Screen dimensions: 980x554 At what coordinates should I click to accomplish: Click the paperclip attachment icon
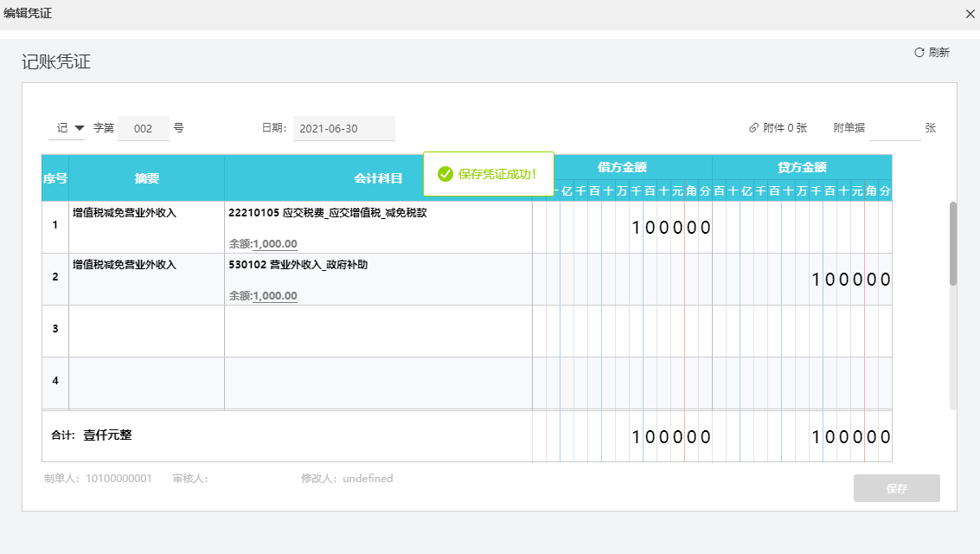(753, 128)
